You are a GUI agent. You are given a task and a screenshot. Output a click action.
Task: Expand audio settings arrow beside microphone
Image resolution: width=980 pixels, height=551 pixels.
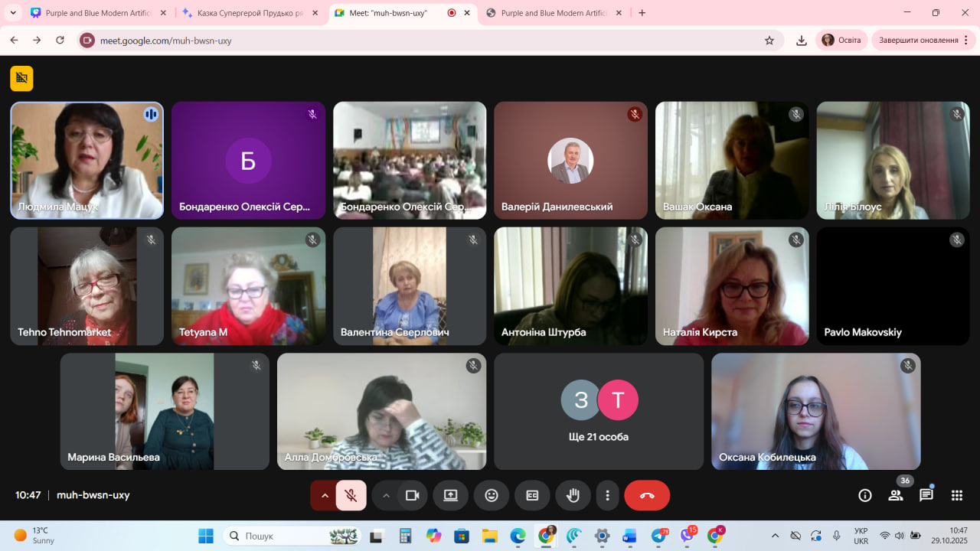point(325,495)
